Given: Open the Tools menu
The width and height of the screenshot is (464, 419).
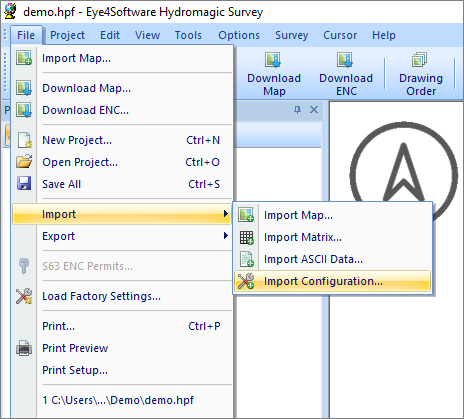Looking at the screenshot, I should coord(188,35).
